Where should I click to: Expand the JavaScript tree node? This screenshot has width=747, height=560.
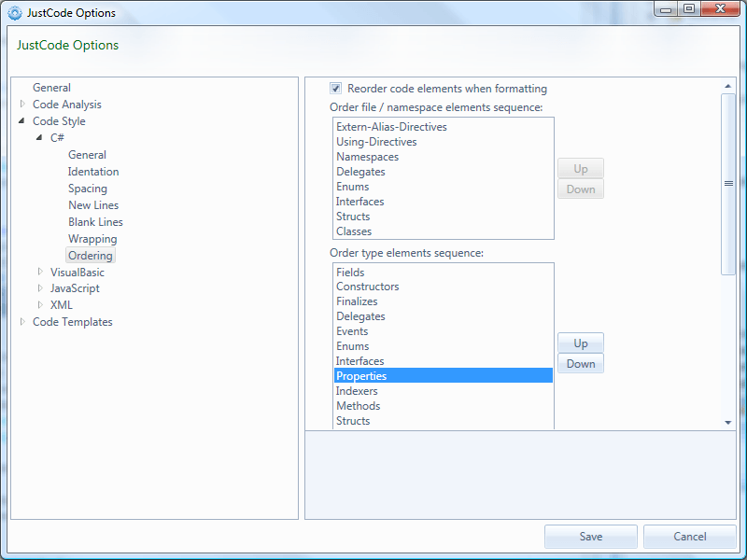click(x=40, y=288)
